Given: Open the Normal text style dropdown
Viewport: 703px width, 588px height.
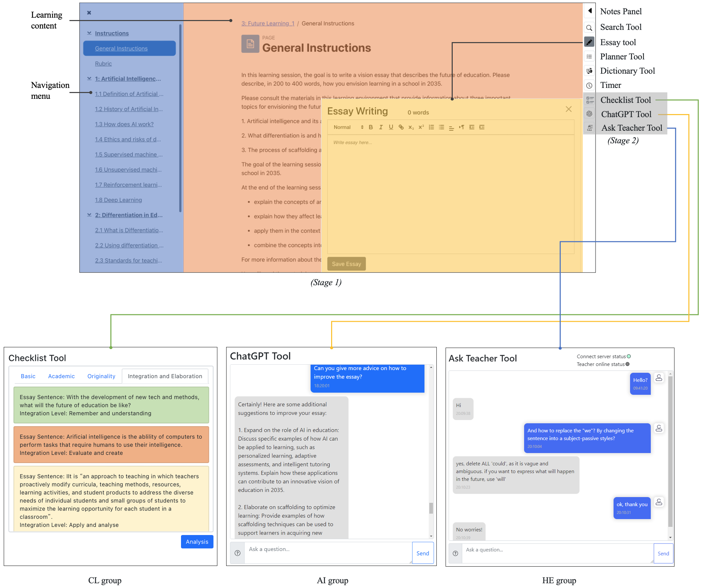Looking at the screenshot, I should click(348, 127).
